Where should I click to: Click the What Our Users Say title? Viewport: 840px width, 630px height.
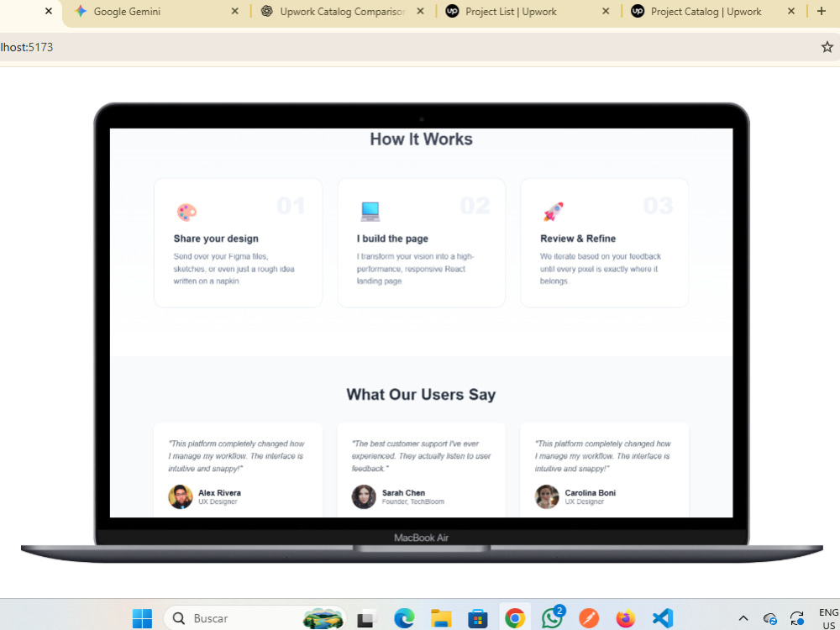421,394
